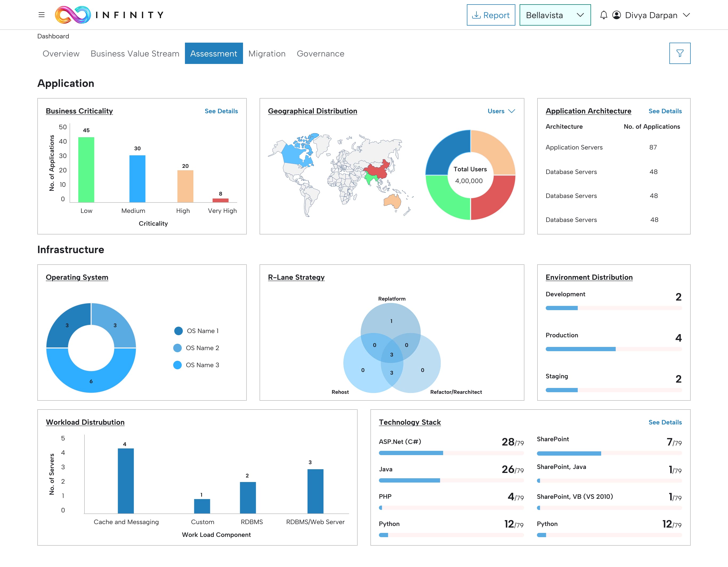Click the download icon in Report
Image resolution: width=728 pixels, height=567 pixels.
click(x=476, y=15)
